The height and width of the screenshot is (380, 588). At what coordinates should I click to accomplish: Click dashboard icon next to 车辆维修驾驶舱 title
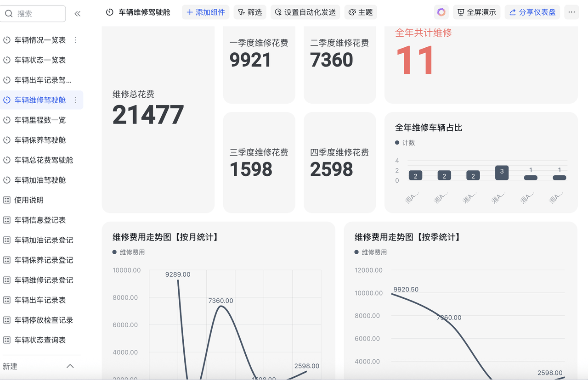coord(110,12)
